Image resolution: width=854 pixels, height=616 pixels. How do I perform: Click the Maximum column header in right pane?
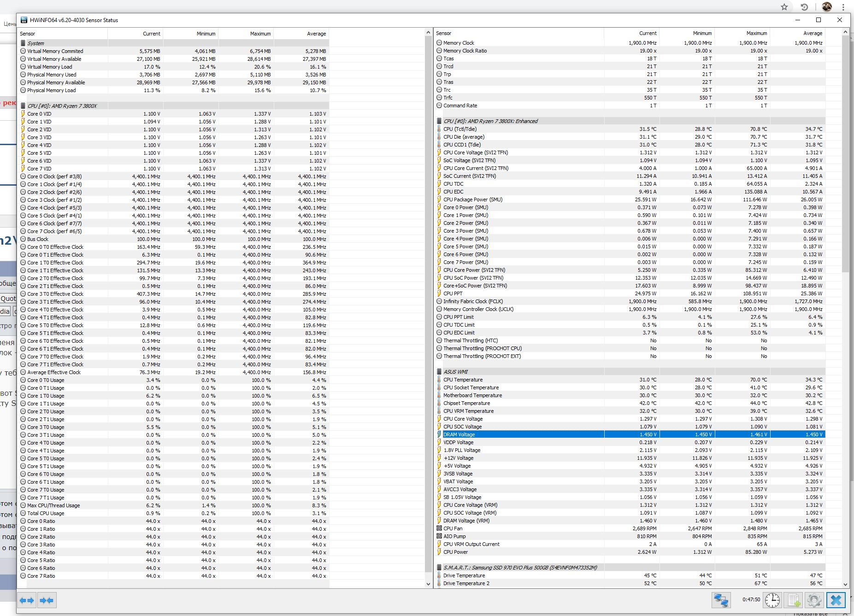tap(756, 33)
